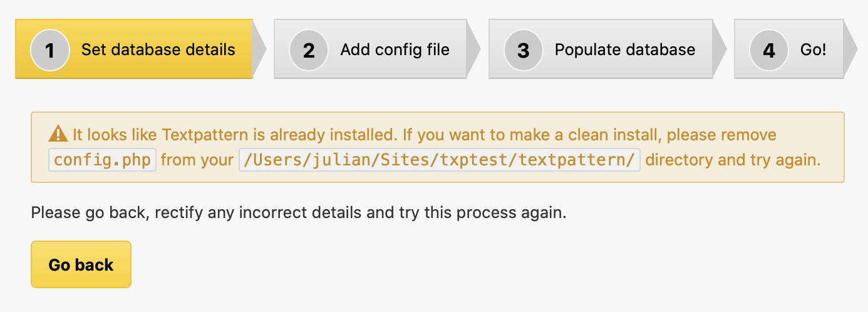Click the arrow tip after step 1

point(259,49)
